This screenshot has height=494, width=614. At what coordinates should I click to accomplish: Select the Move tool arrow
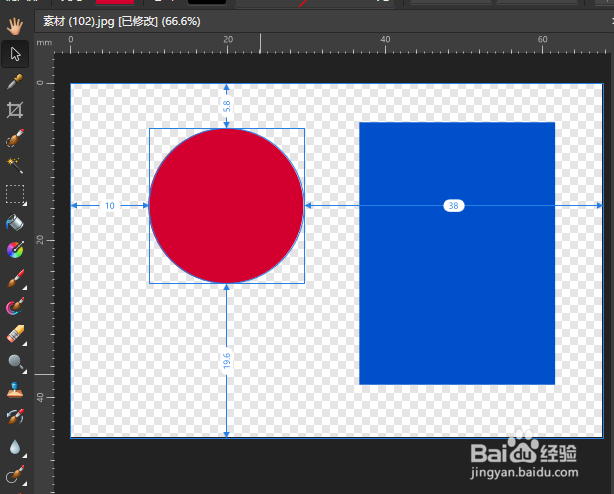point(15,54)
